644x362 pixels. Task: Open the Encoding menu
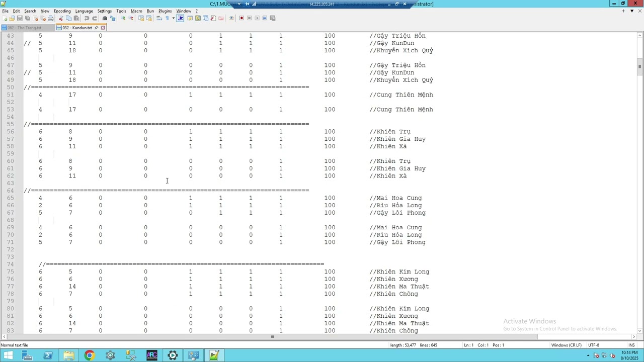[62, 11]
